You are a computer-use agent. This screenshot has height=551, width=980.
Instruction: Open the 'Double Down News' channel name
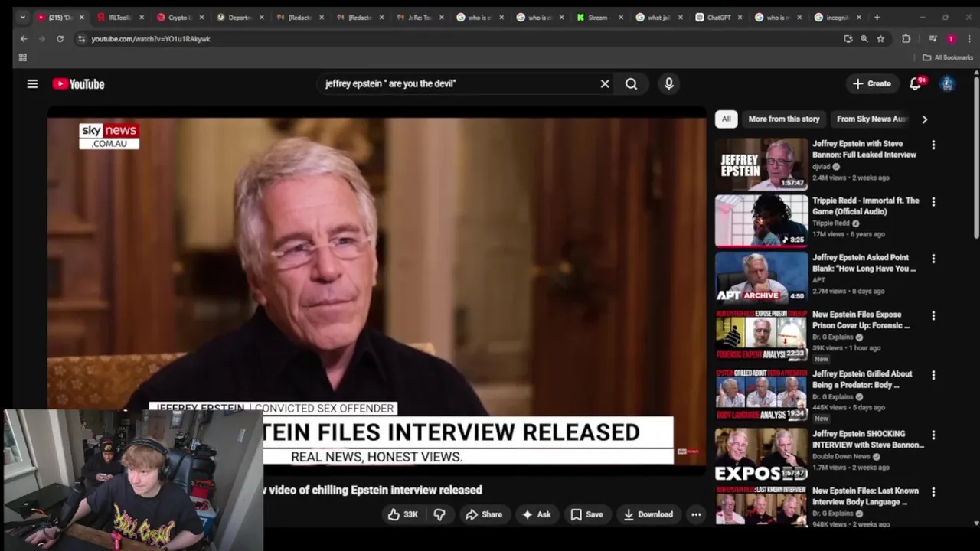click(x=843, y=456)
